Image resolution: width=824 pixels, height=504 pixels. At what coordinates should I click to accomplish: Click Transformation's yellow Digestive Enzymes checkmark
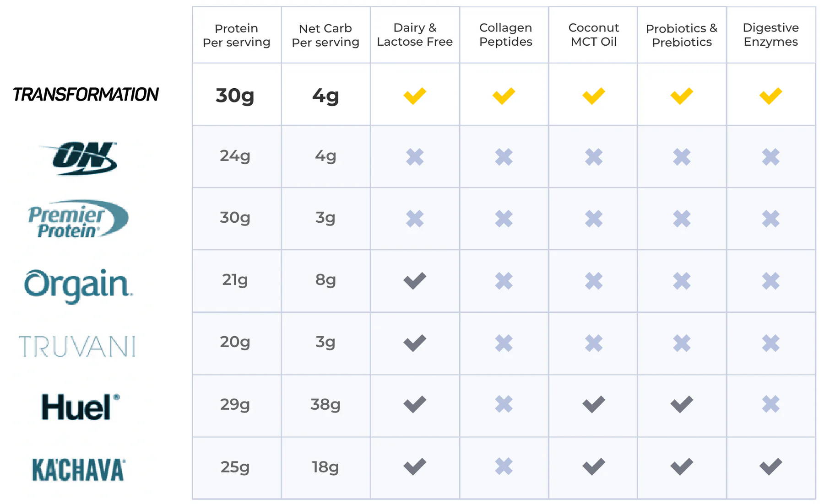click(770, 96)
